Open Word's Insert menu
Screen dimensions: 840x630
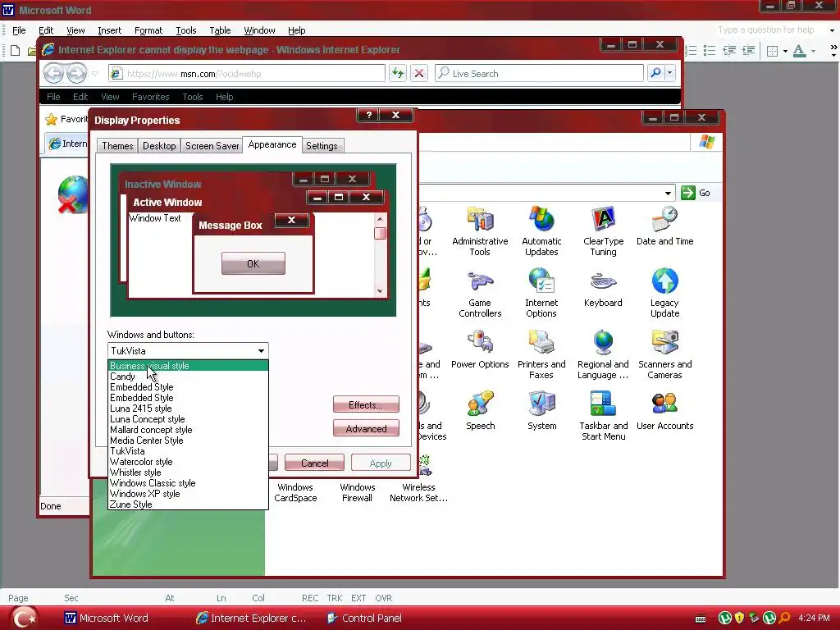(109, 30)
